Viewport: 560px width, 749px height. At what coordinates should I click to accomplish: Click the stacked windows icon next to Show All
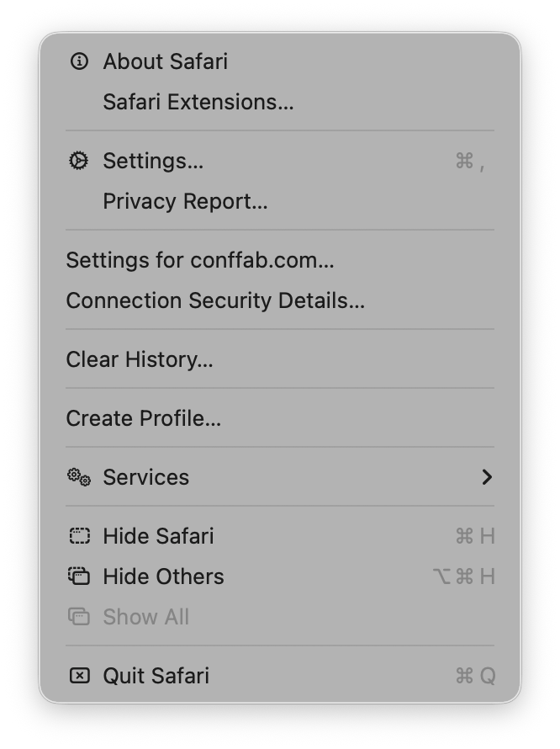(x=79, y=617)
